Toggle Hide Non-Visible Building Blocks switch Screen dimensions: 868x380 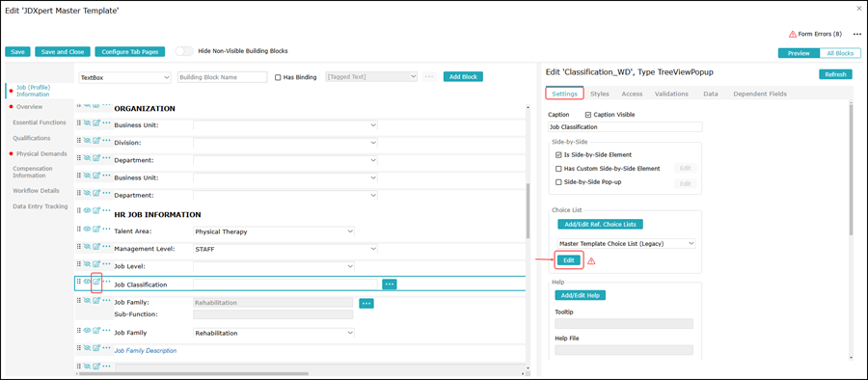(184, 51)
